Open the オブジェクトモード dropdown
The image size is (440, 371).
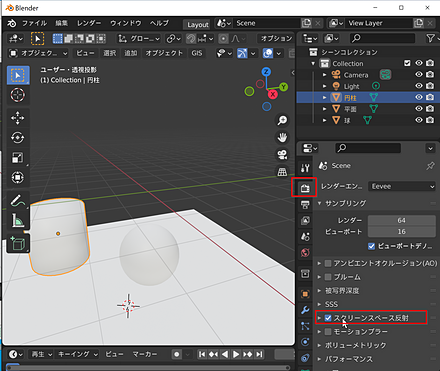pos(38,53)
